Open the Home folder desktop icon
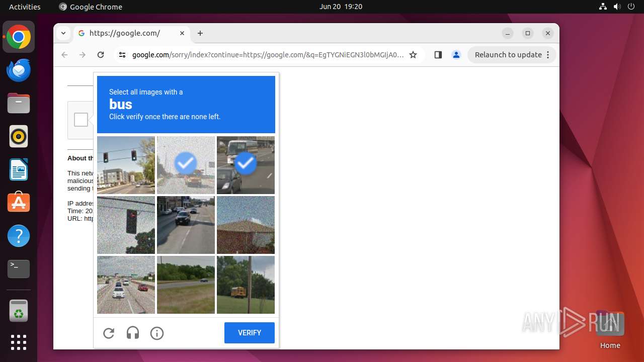644x362 pixels. click(x=610, y=329)
